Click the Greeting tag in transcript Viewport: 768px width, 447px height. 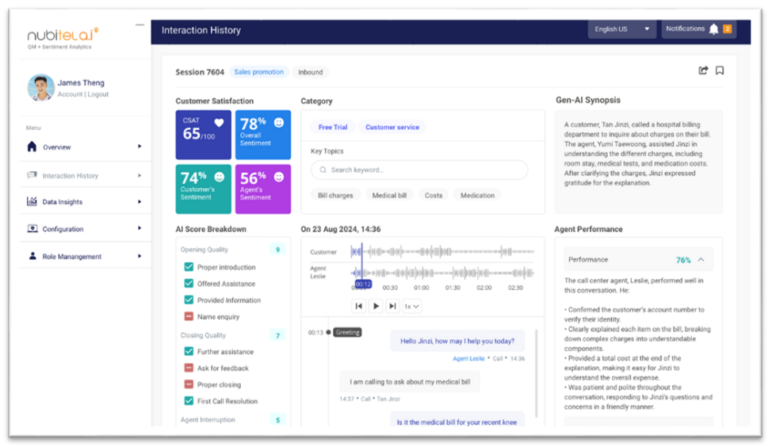tap(348, 332)
